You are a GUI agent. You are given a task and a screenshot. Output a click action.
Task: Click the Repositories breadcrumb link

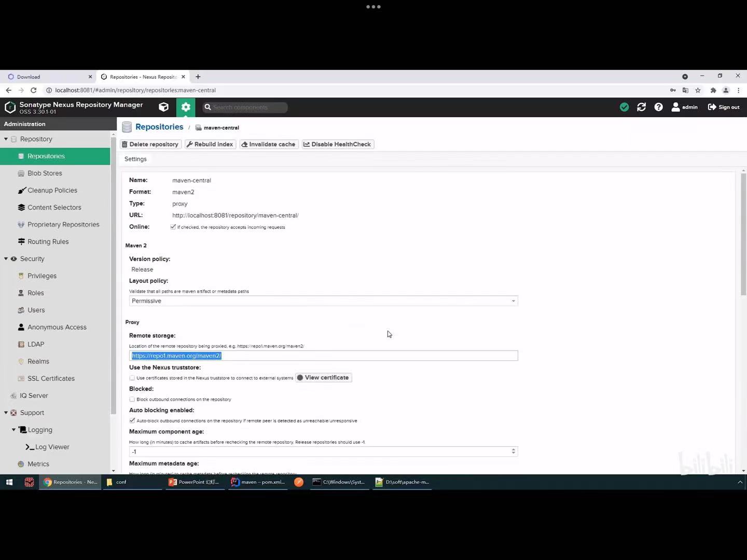coord(159,127)
